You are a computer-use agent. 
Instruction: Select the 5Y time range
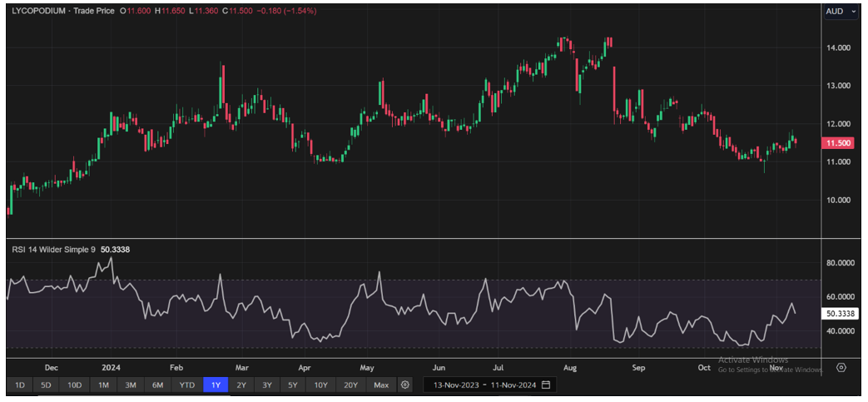(292, 385)
